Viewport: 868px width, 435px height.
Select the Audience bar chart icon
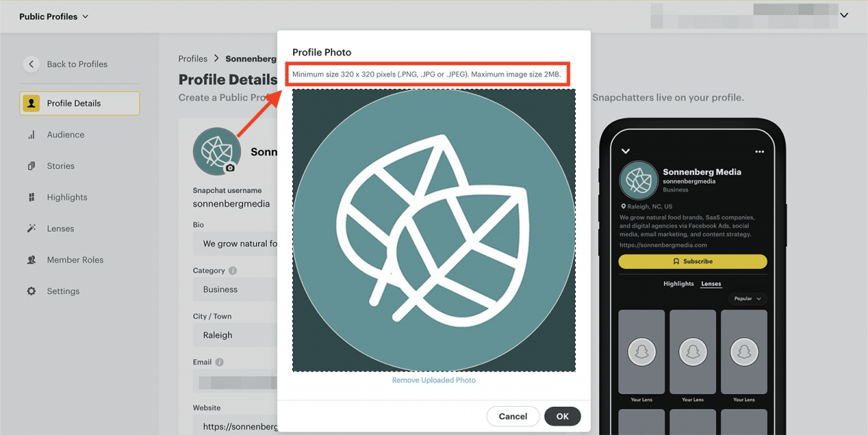(31, 135)
